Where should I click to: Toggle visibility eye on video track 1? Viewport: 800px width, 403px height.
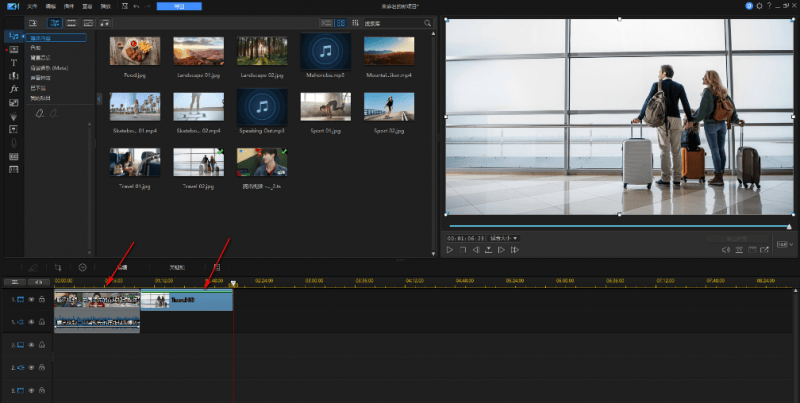30,299
